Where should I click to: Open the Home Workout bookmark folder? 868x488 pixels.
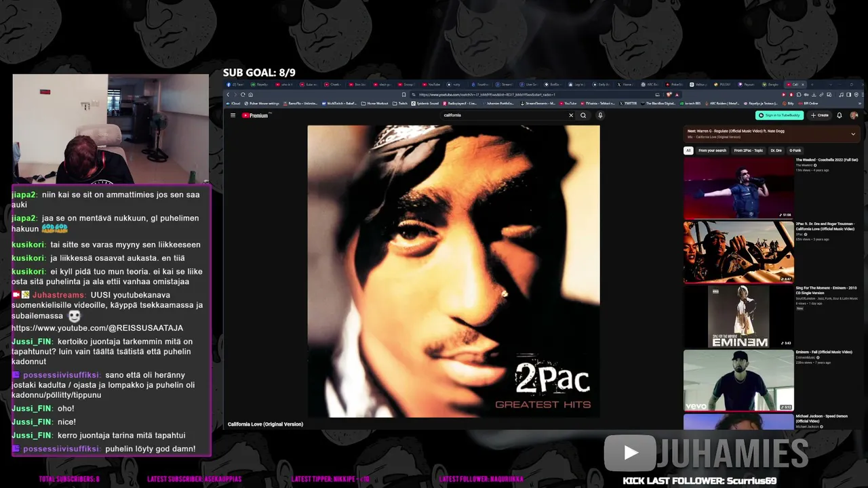pos(375,104)
